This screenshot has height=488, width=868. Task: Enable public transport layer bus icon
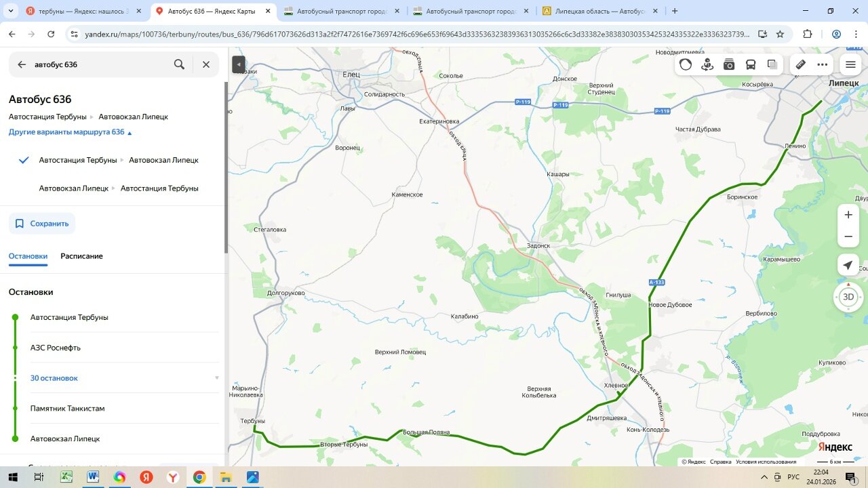[751, 64]
